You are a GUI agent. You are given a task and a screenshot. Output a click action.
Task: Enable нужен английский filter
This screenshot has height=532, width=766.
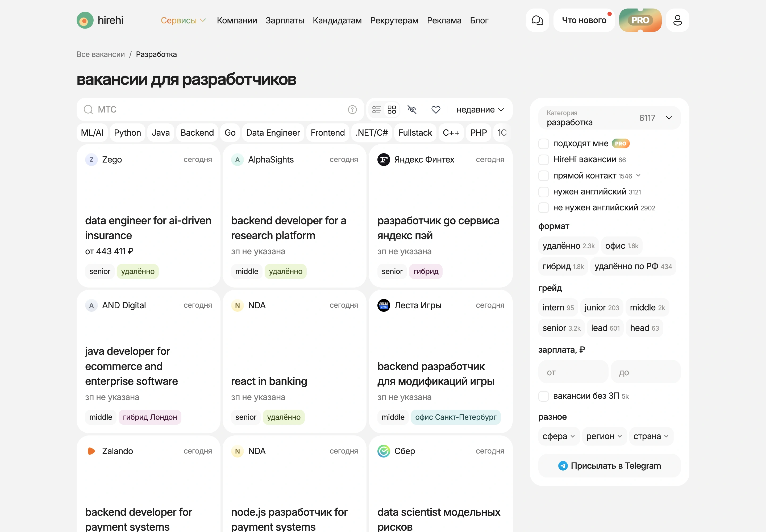[x=543, y=192]
